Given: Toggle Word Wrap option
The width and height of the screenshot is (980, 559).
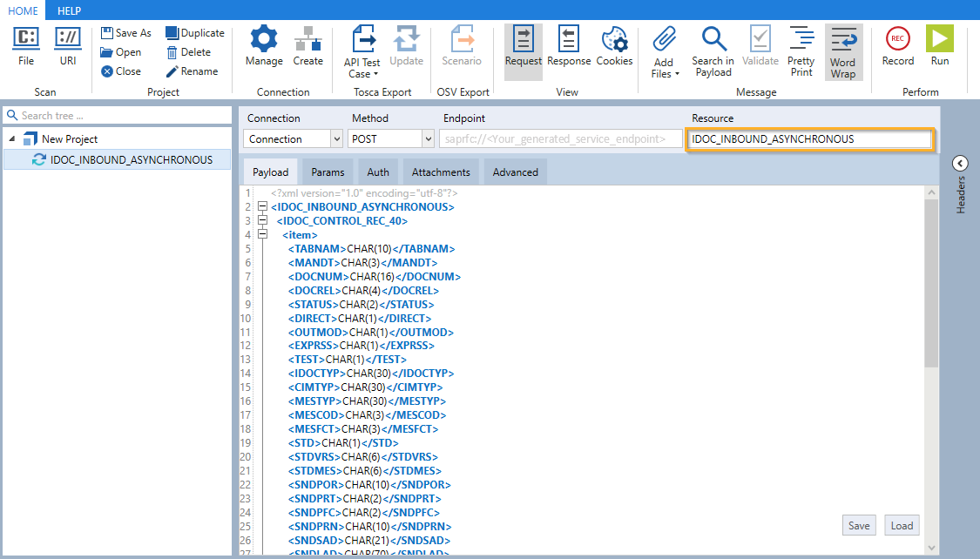Looking at the screenshot, I should pos(842,40).
